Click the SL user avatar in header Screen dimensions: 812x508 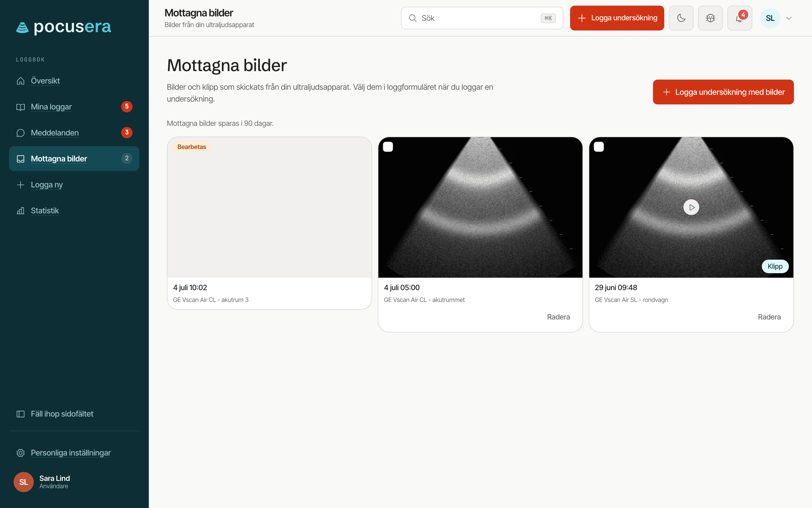tap(770, 18)
